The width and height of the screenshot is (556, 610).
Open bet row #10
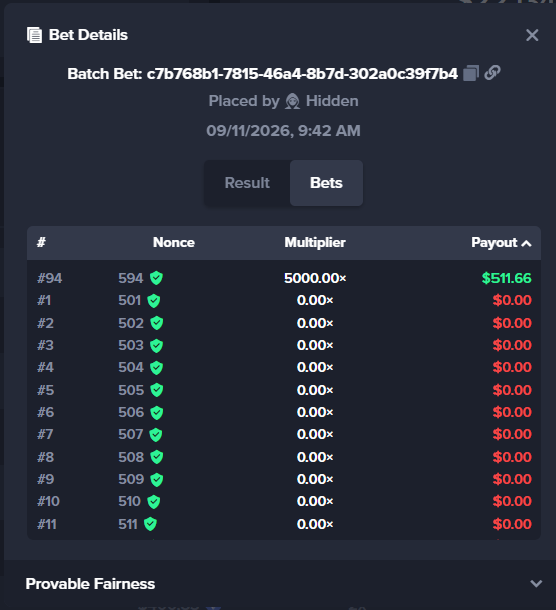click(x=284, y=501)
